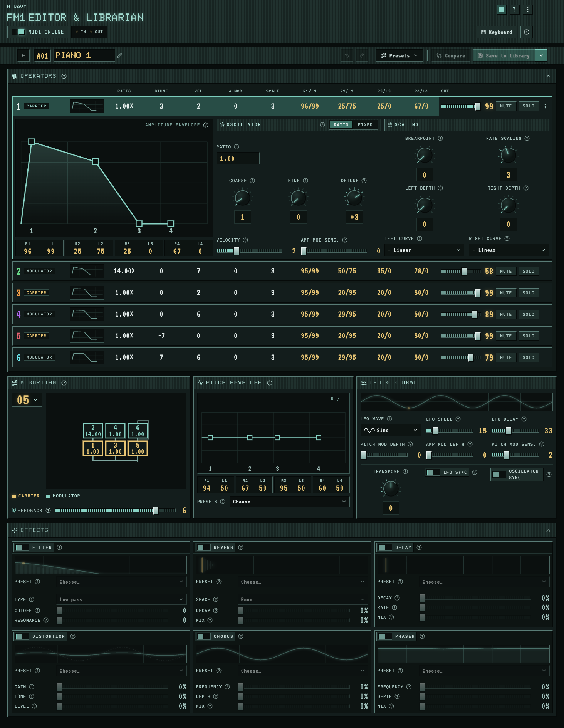Click the undo arrow icon

[x=347, y=55]
